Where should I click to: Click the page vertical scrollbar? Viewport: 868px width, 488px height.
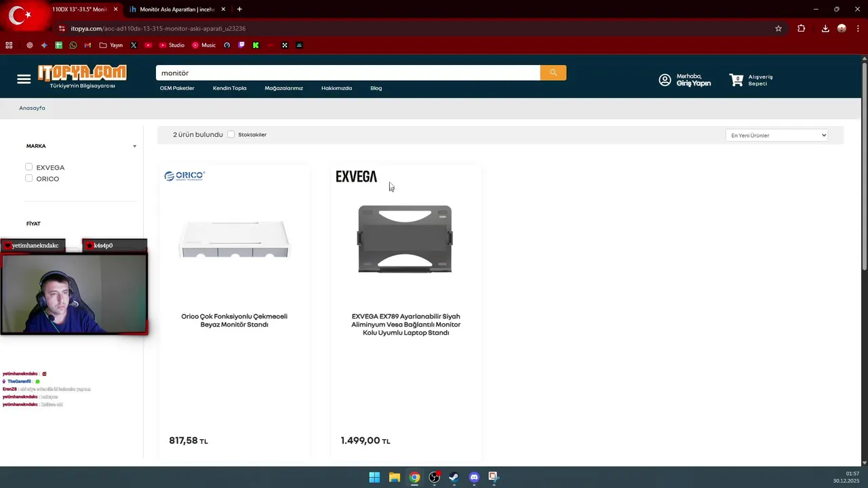[x=865, y=166]
